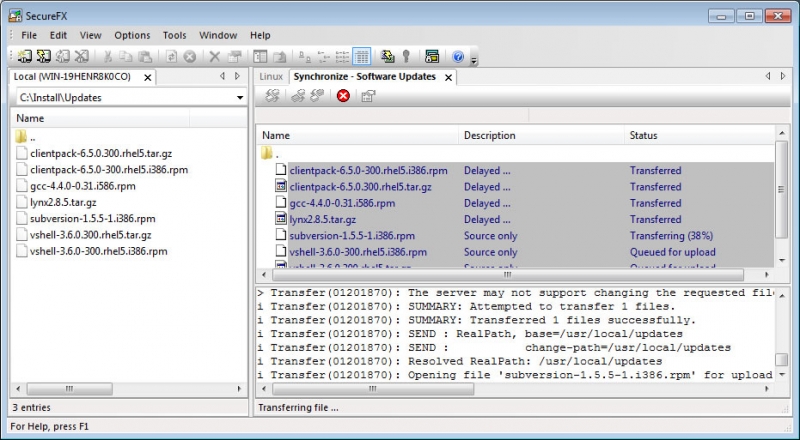Select local file lynx2.8.5.tar.gz

[63, 202]
